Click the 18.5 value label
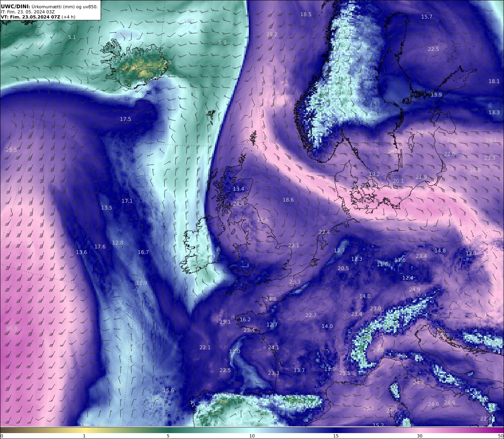 [306, 14]
